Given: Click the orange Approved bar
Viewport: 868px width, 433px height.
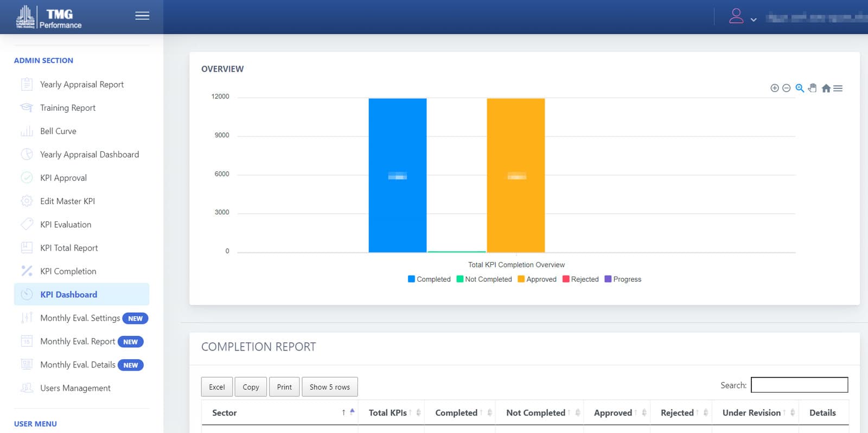Looking at the screenshot, I should [x=516, y=175].
